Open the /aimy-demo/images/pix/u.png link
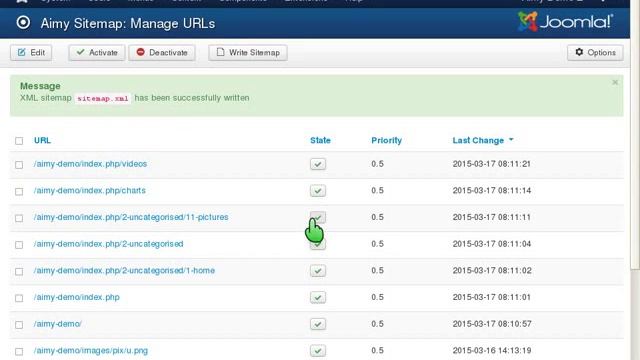 click(91, 351)
